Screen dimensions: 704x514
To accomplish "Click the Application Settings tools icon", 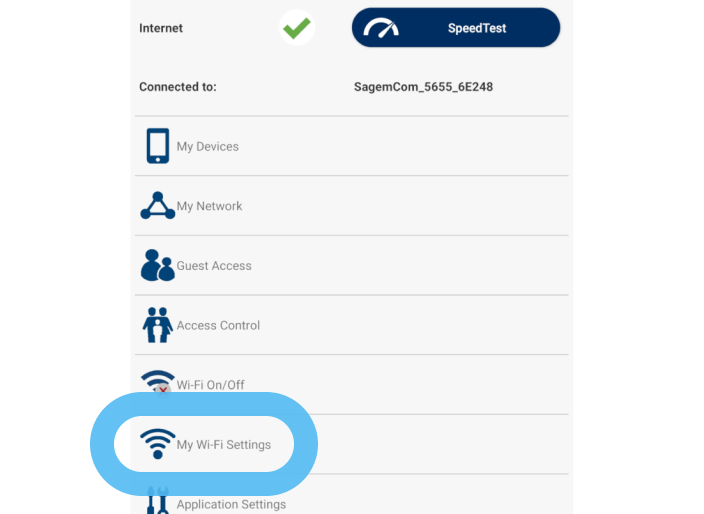I will 158,501.
